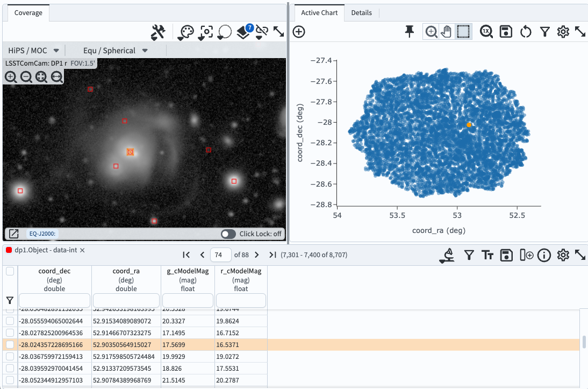The width and height of the screenshot is (588, 389).
Task: Tick the select-all rows header checkbox
Action: click(x=10, y=272)
